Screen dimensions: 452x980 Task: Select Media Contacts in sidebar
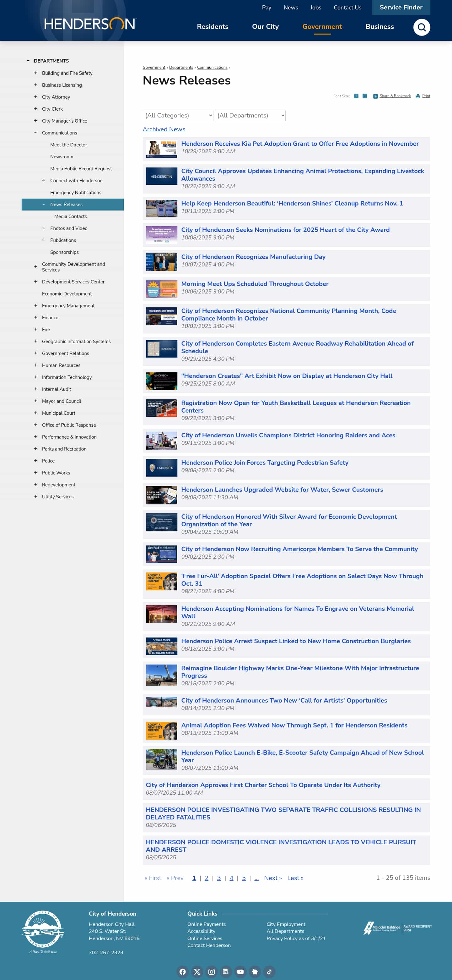point(70,216)
